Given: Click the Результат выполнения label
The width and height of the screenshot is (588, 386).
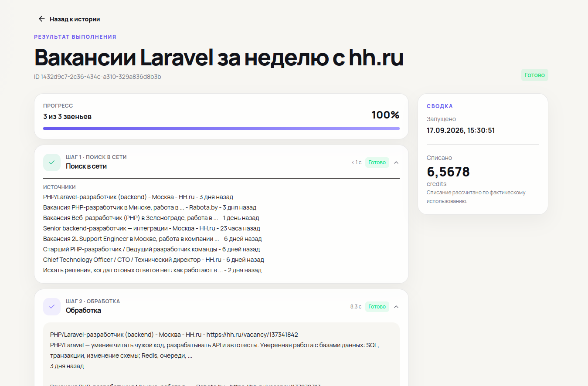Looking at the screenshot, I should (x=75, y=37).
